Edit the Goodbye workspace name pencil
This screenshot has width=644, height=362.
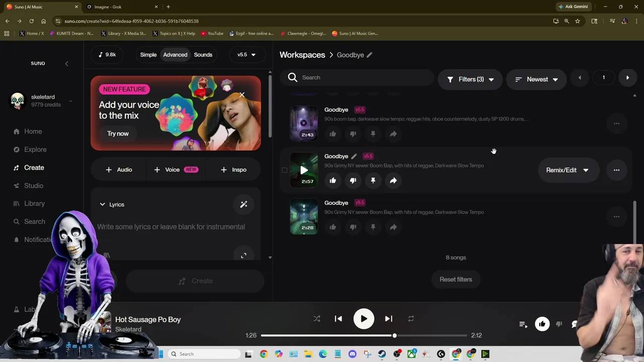click(x=369, y=55)
